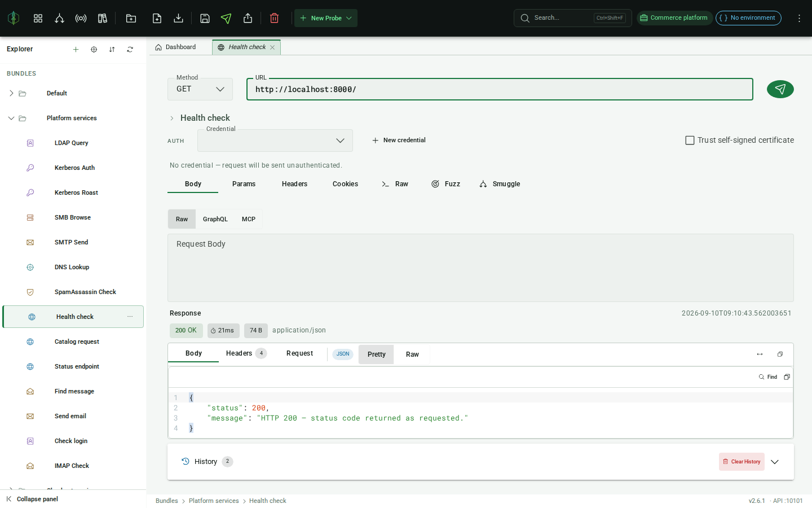The image size is (812, 508).
Task: Click the export share toolbar icon
Action: (x=248, y=18)
